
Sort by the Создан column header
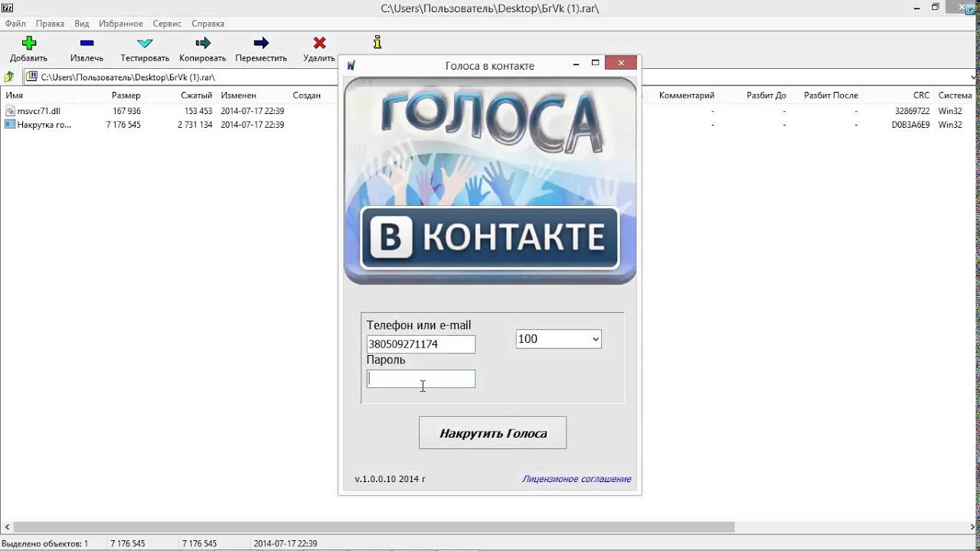coord(306,96)
